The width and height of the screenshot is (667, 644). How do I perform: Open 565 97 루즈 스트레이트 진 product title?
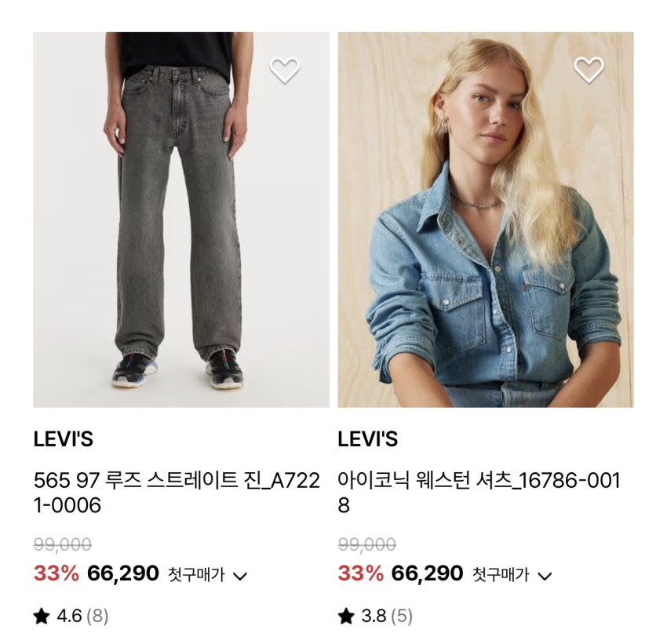[x=177, y=493]
